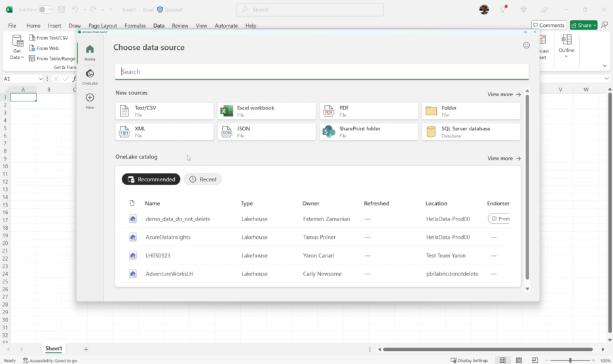
Task: Click From Text/CSV in the ribbon
Action: (x=49, y=38)
